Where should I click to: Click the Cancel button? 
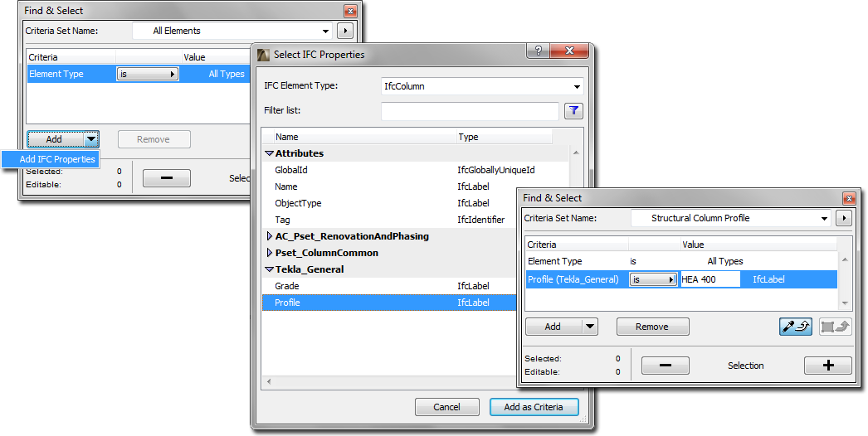tap(446, 407)
